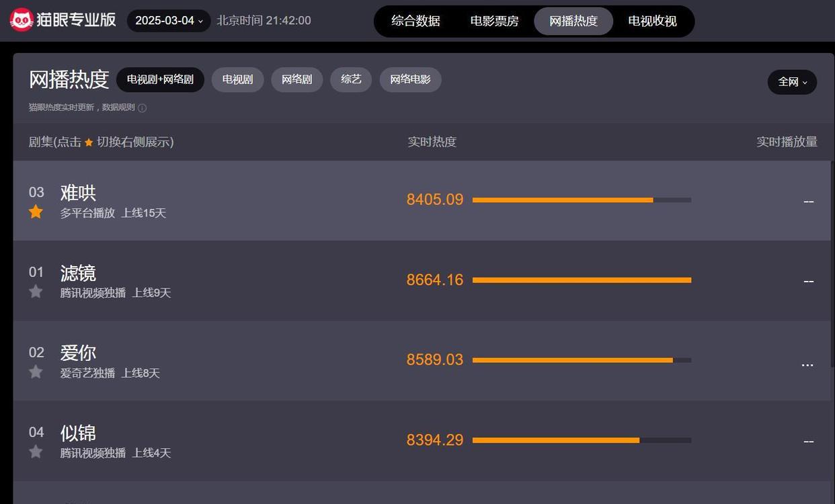This screenshot has width=835, height=504.
Task: Toggle the star for 滤镜
Action: tap(36, 292)
